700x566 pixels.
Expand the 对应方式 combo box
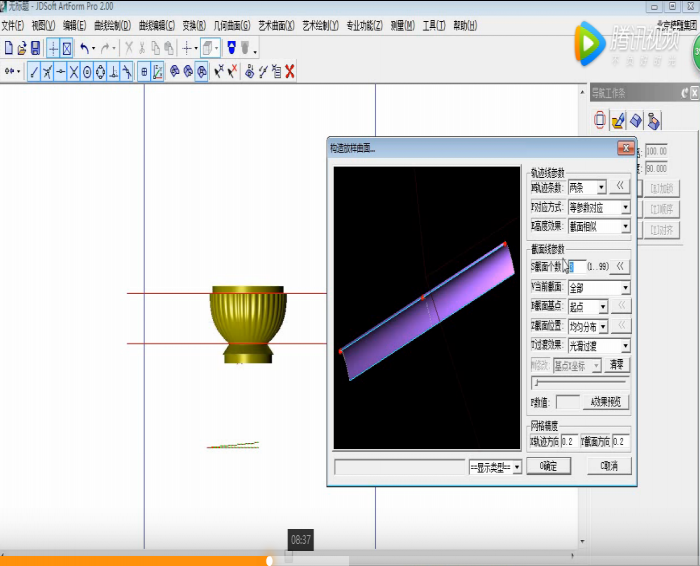(625, 208)
